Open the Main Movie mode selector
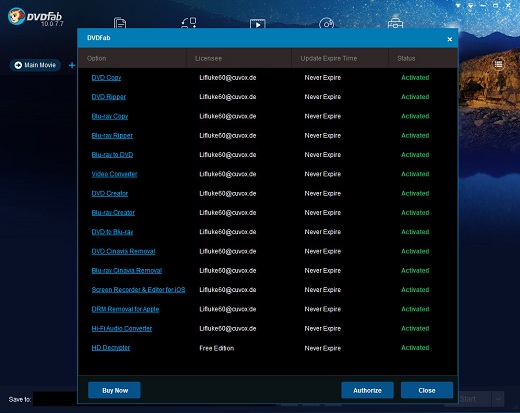Viewport: 520px width, 413px height. click(35, 65)
